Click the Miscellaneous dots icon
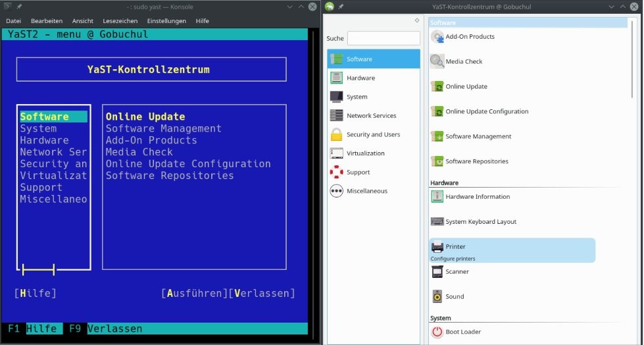Screen dimensions: 644x345 (x=336, y=191)
